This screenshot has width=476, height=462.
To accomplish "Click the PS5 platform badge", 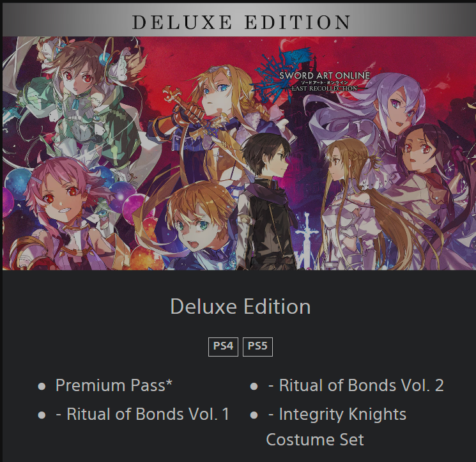I will [257, 346].
